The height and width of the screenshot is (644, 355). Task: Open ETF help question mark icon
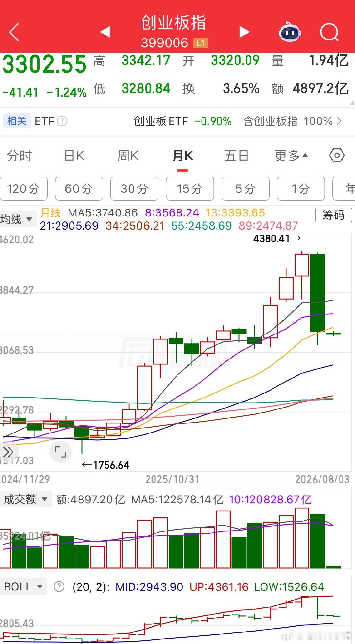pos(62,121)
